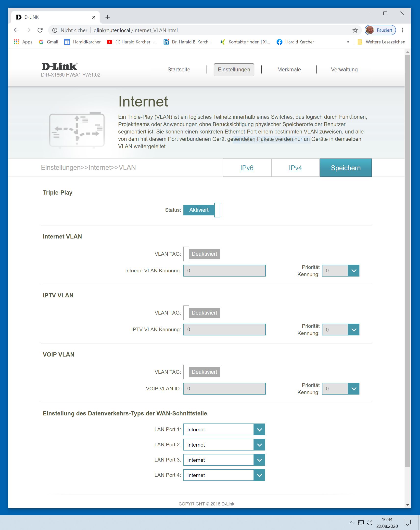The height and width of the screenshot is (530, 420).
Task: Reload the page with the refresh icon
Action: (40, 30)
